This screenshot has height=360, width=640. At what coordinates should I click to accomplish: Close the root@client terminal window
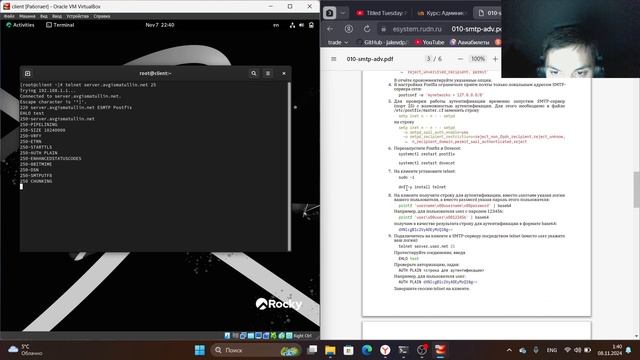click(x=284, y=73)
